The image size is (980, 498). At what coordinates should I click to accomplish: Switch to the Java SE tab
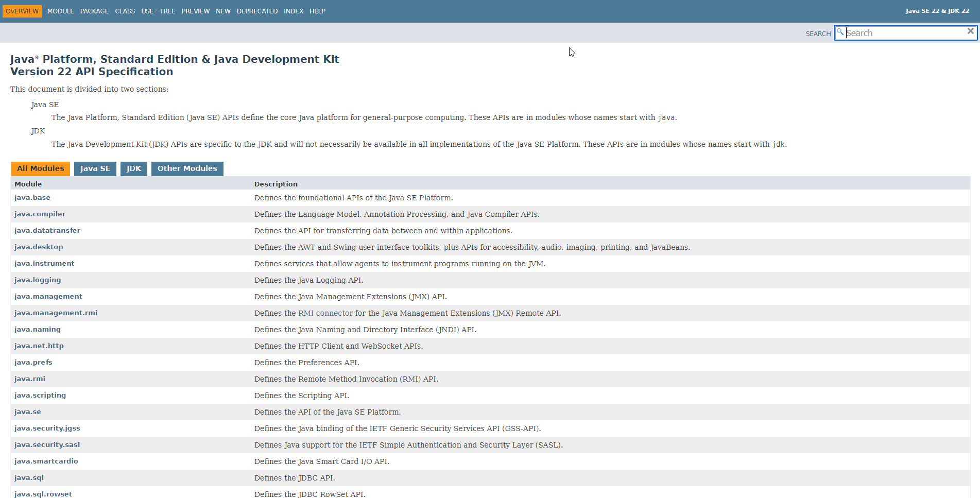[95, 168]
